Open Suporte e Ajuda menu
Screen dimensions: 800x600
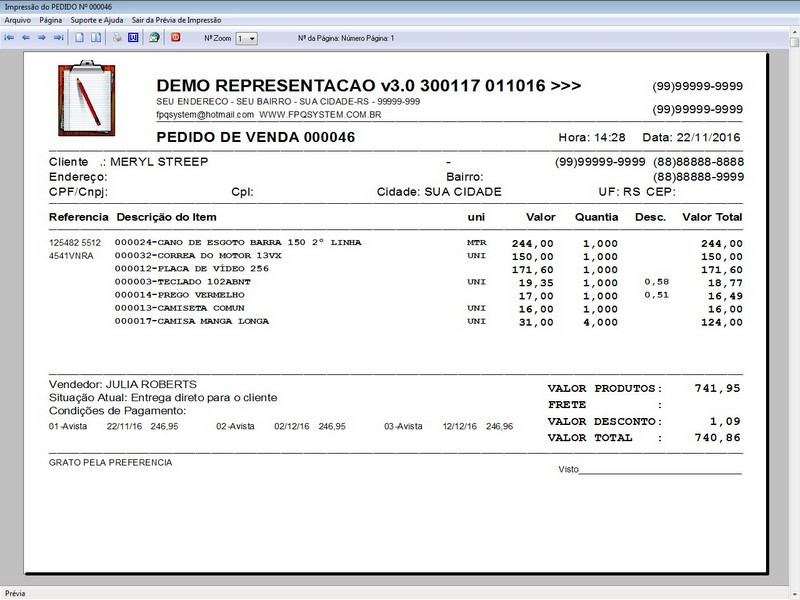coord(97,20)
